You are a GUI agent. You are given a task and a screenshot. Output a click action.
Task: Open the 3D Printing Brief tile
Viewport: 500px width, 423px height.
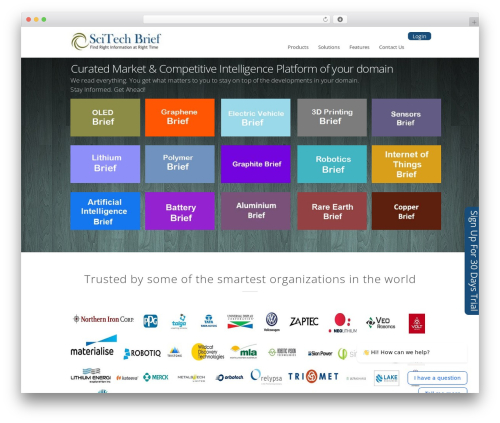coord(332,117)
